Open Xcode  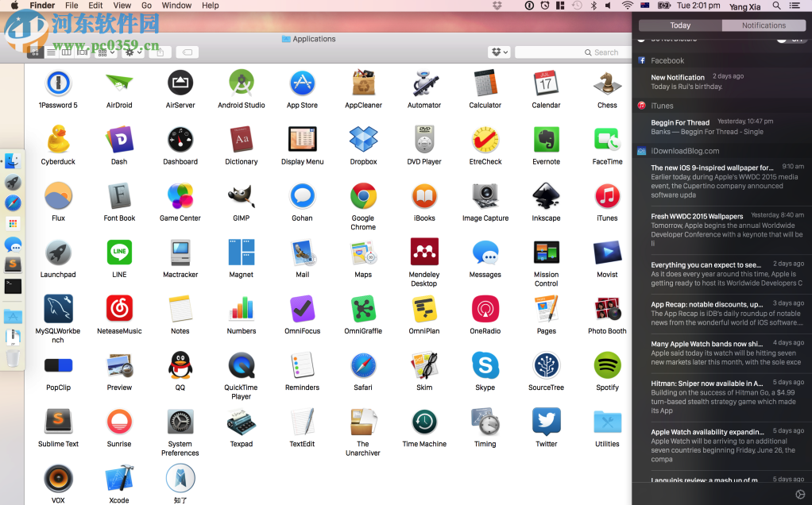[x=118, y=477]
